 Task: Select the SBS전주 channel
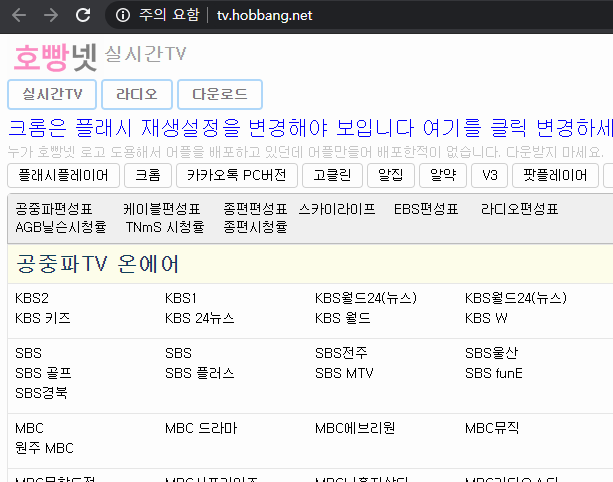point(341,353)
